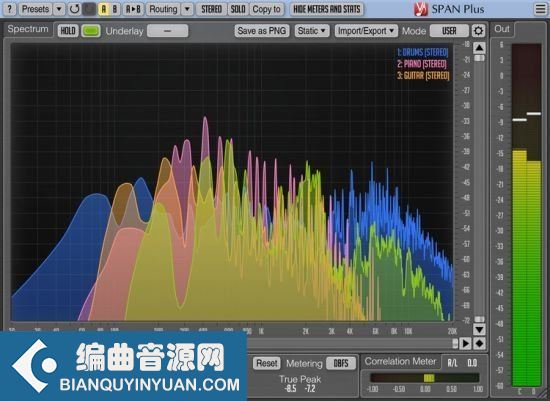Click the -7.2 true peak value
Image resolution: width=550 pixels, height=401 pixels.
(x=310, y=389)
